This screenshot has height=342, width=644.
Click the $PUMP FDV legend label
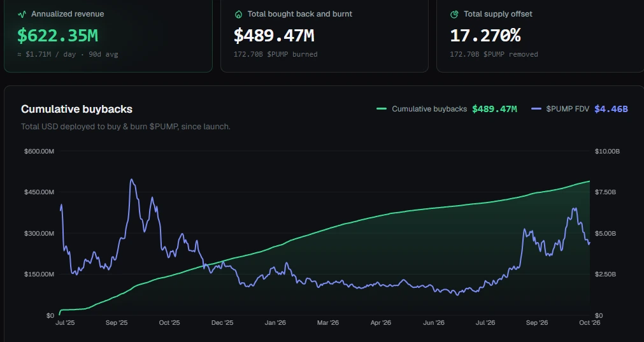[568, 109]
